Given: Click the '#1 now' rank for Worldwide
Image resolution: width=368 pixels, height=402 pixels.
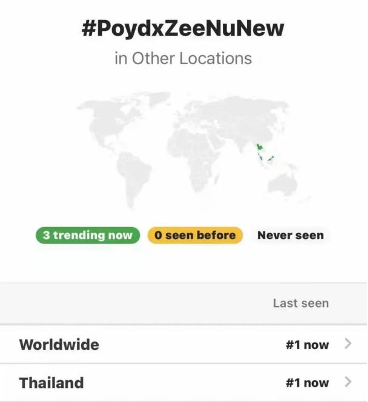Looking at the screenshot, I should tap(307, 345).
